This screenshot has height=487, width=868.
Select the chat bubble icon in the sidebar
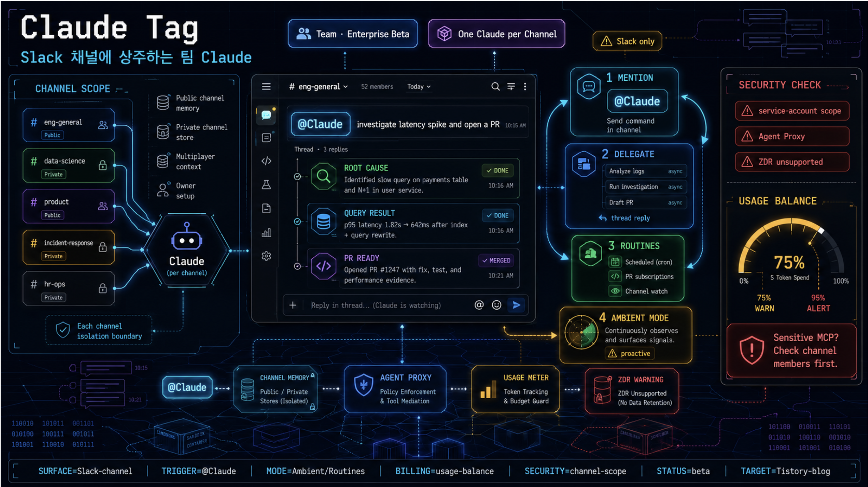266,116
